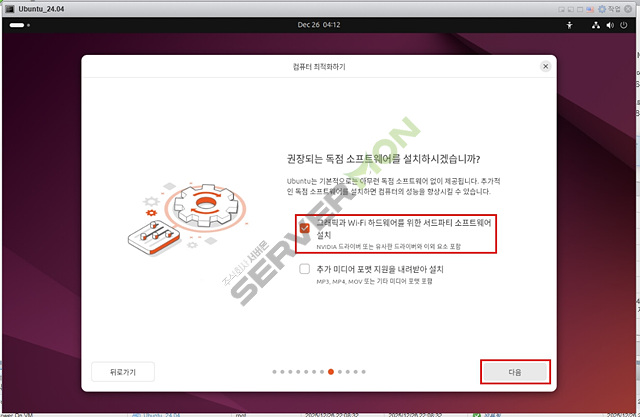Click the 작업 label in console title bar

click(x=614, y=9)
